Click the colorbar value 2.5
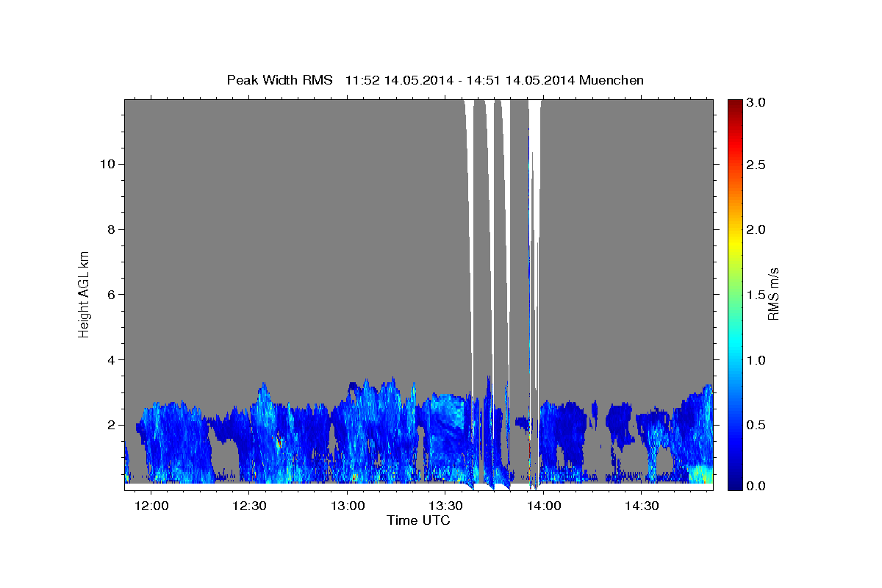882x588 pixels. point(758,165)
